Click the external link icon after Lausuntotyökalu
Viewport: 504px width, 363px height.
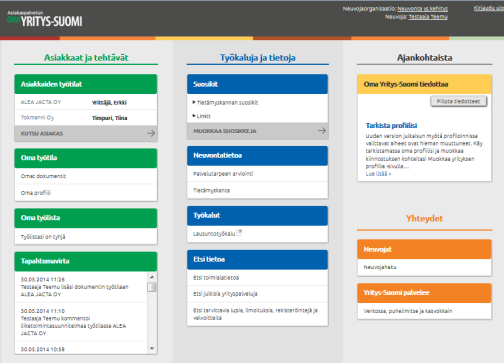tap(239, 233)
